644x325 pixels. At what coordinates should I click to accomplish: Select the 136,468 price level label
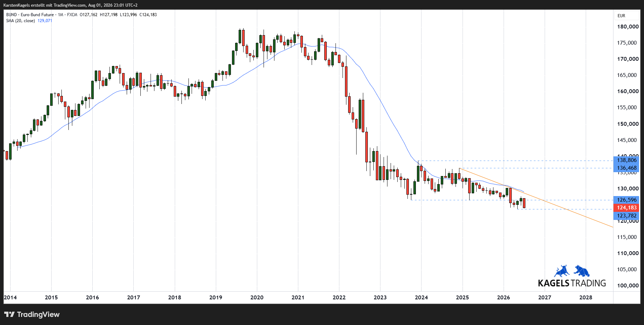click(x=626, y=168)
